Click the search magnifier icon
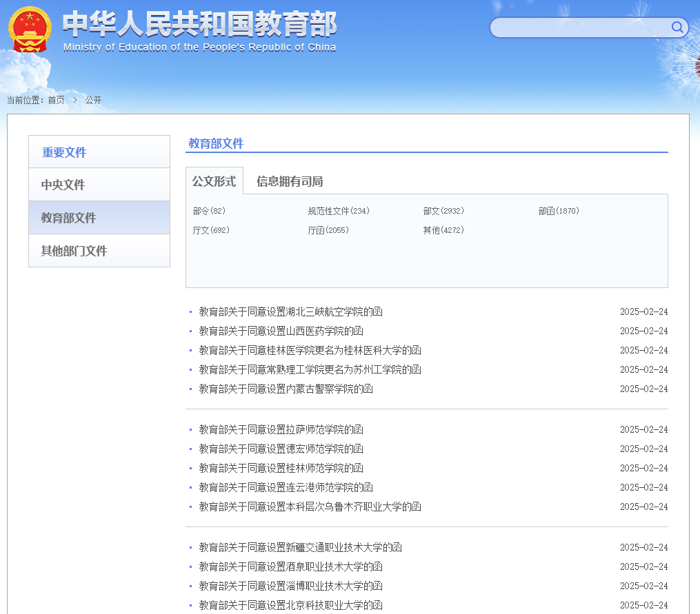The height and width of the screenshot is (614, 700). coord(677,28)
